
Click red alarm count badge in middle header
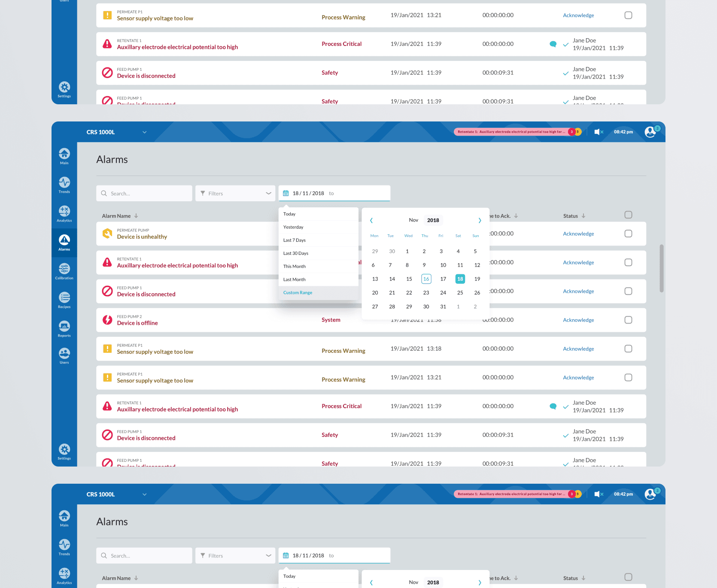(x=571, y=132)
